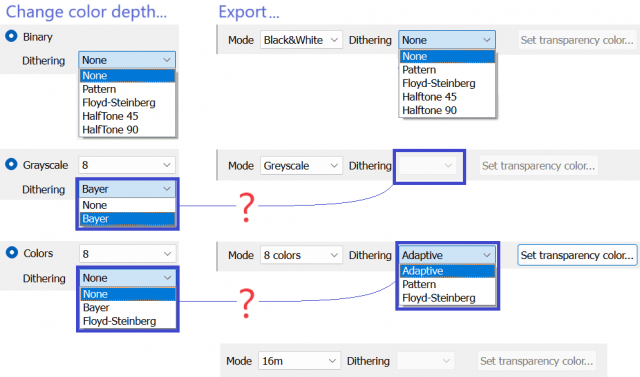This screenshot has width=640, height=377.
Task: Open the Black&White Mode dropdown
Action: [x=301, y=40]
